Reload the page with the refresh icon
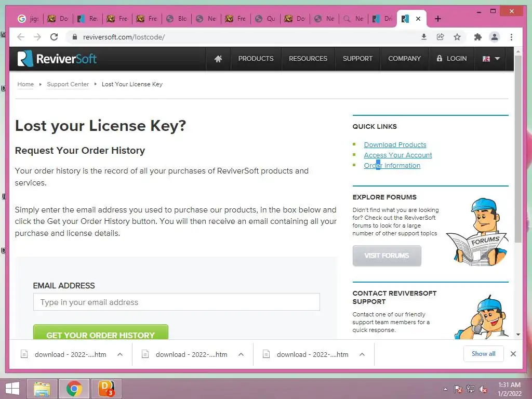532x399 pixels. (x=54, y=37)
